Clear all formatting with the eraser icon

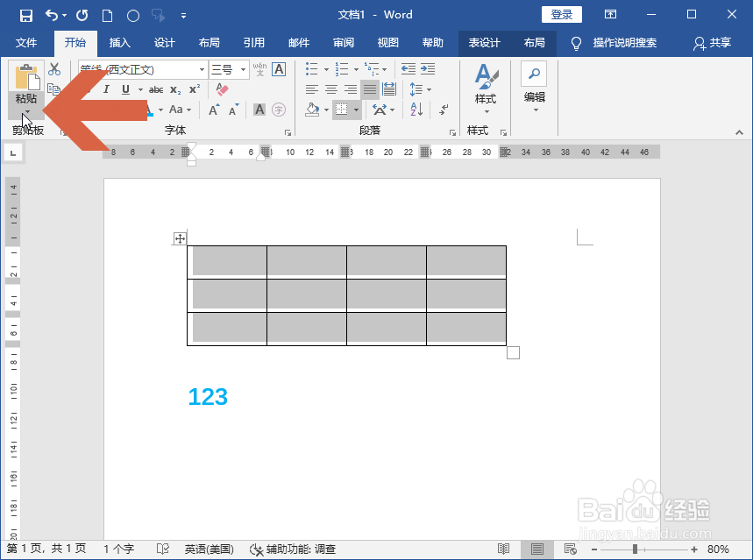[222, 88]
